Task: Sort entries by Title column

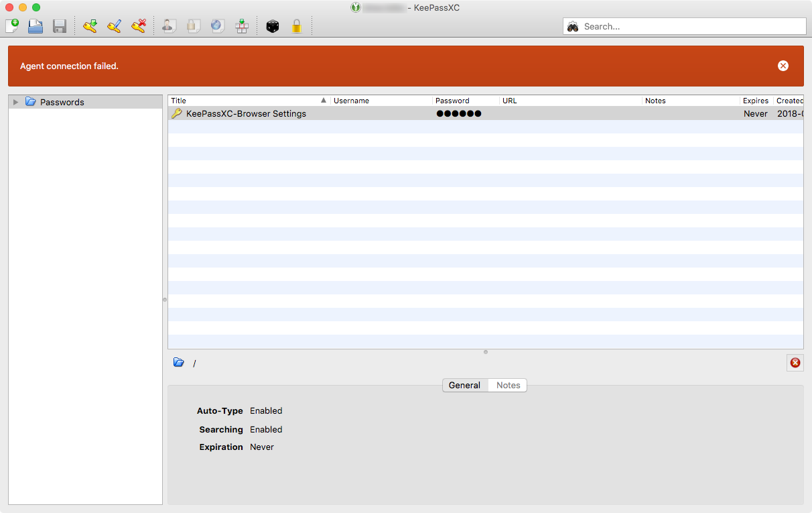Action: click(x=249, y=101)
